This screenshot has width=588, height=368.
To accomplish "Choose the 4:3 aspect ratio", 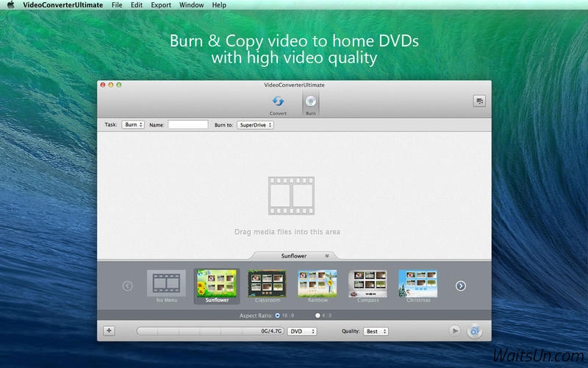I will click(x=318, y=316).
